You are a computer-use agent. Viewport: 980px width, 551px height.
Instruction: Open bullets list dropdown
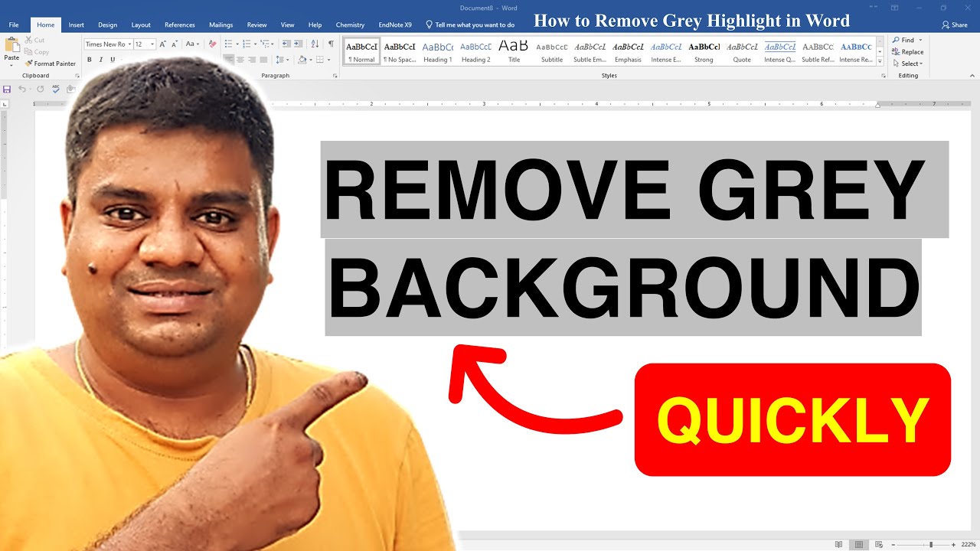pos(238,44)
